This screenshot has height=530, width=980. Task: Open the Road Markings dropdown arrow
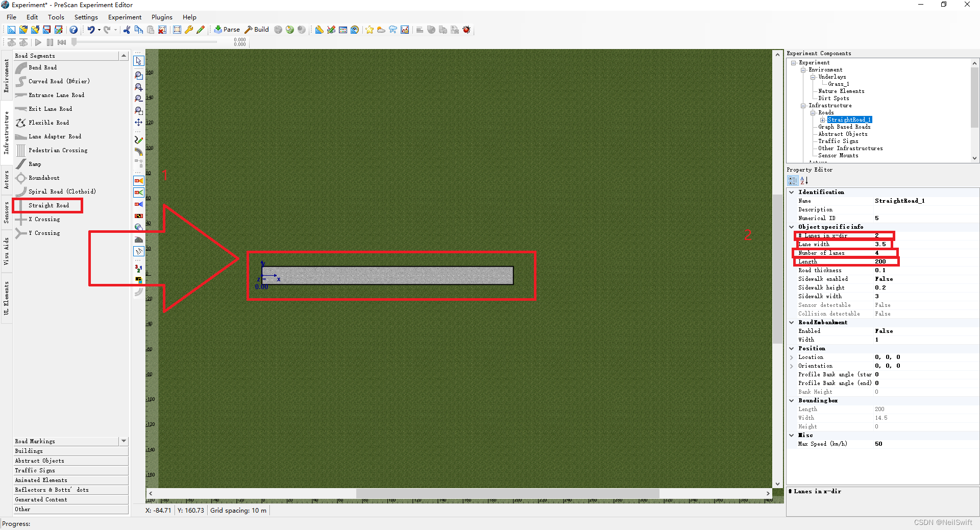124,441
